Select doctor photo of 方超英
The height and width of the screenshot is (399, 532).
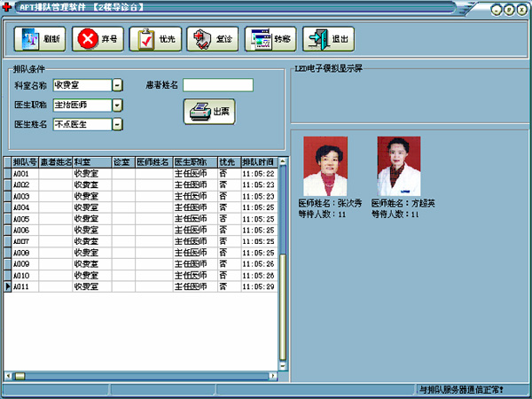[x=398, y=166]
